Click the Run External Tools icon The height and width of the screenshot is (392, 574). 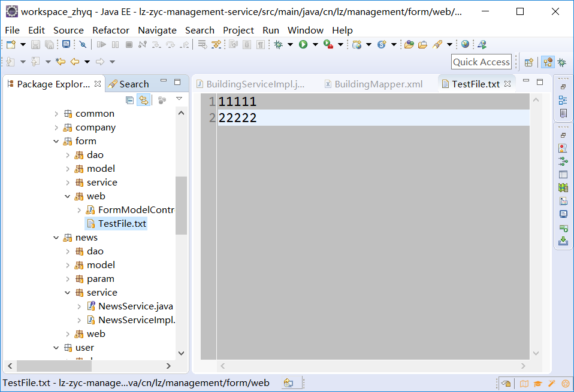(328, 45)
